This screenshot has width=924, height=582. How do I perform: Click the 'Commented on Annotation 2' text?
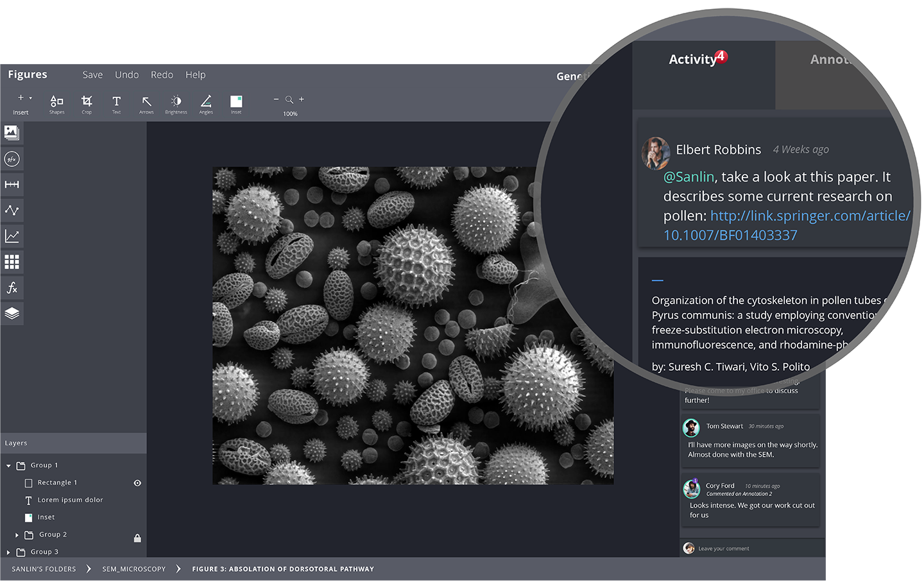[x=739, y=494]
